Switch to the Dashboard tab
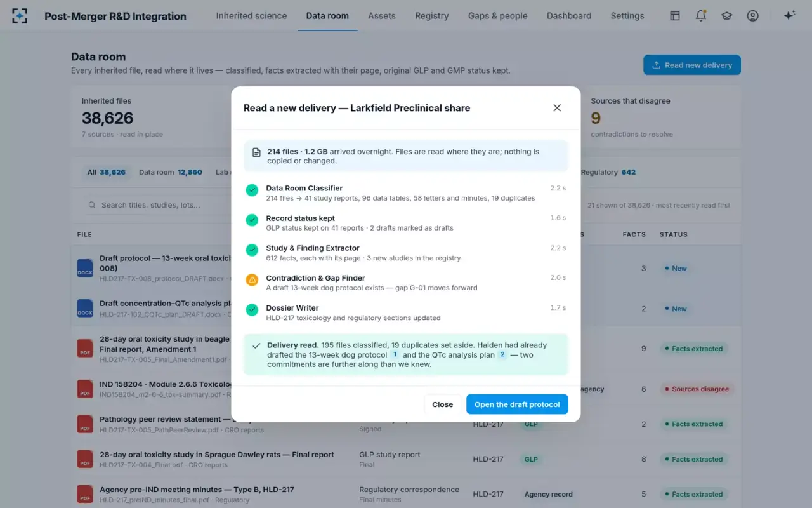Viewport: 812px width, 508px height. pyautogui.click(x=569, y=16)
